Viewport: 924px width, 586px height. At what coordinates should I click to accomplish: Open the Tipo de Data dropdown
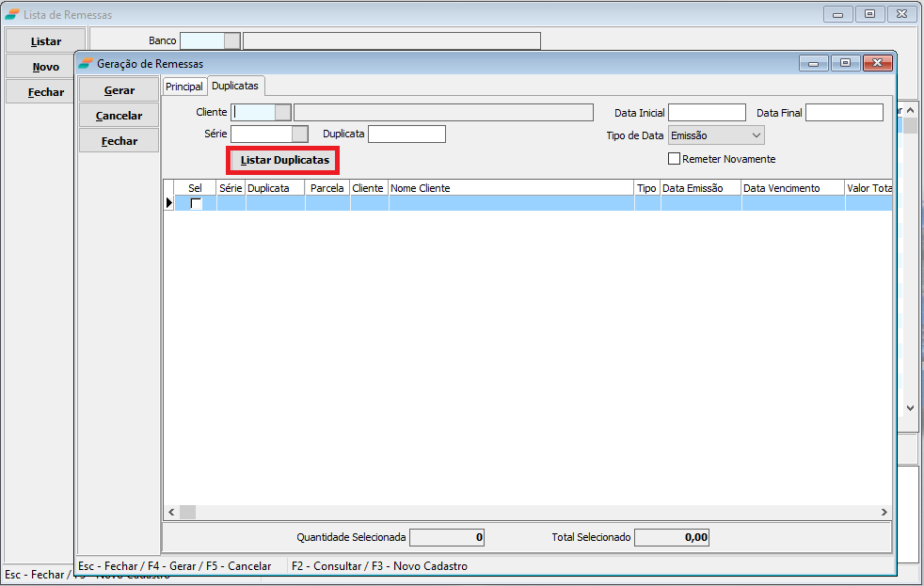(757, 135)
